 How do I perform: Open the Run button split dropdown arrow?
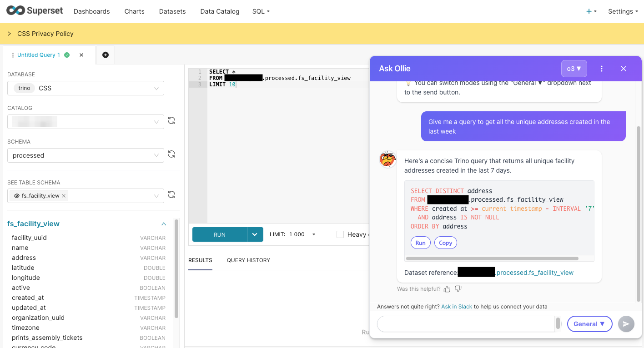[x=255, y=234]
